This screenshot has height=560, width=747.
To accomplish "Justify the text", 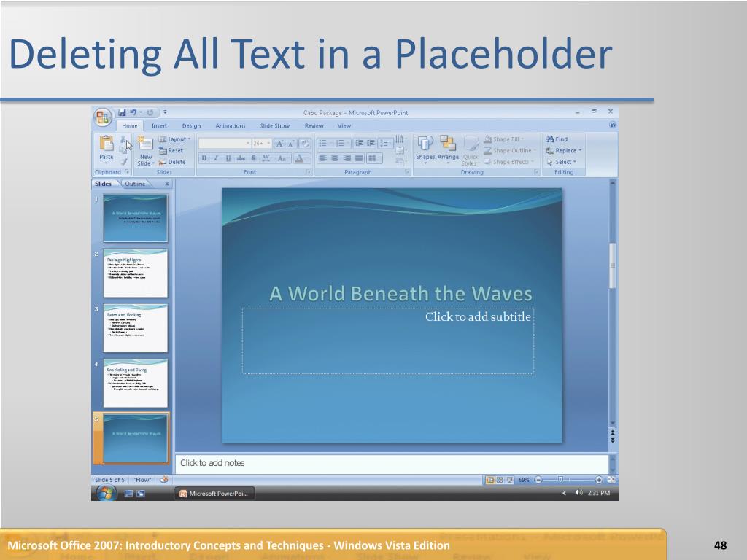I will click(359, 158).
